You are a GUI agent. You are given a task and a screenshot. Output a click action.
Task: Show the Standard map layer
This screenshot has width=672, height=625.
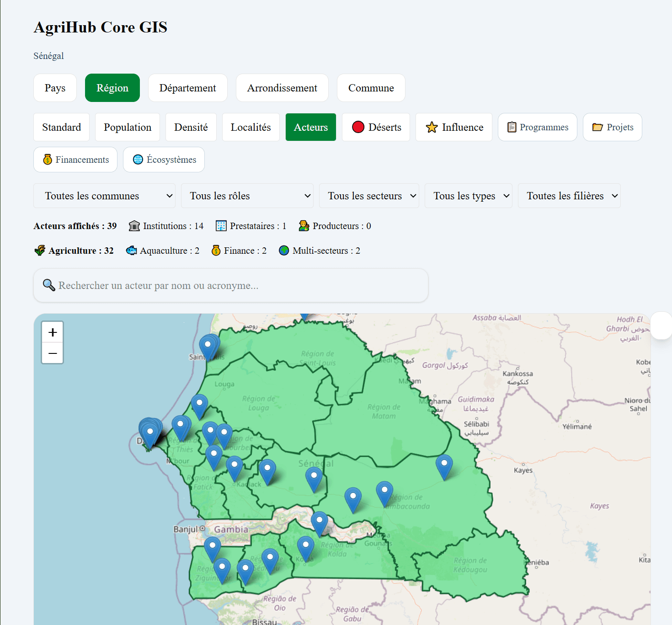[62, 127]
